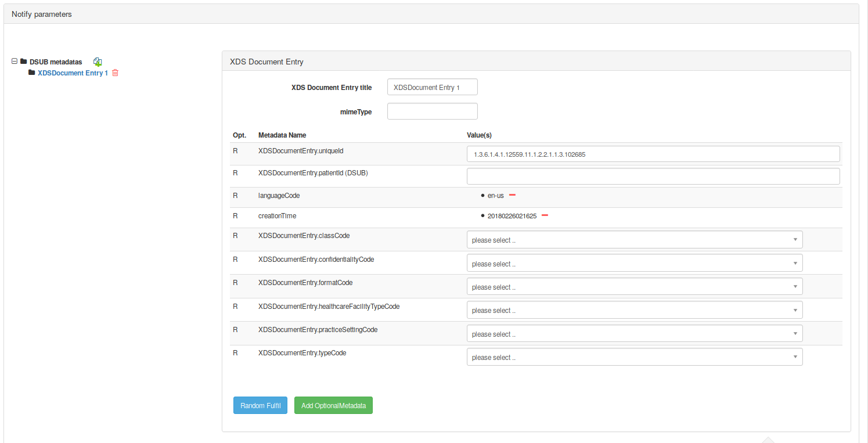Click the DSUB metadatas folder icon
The width and height of the screenshot is (868, 443).
[24, 62]
